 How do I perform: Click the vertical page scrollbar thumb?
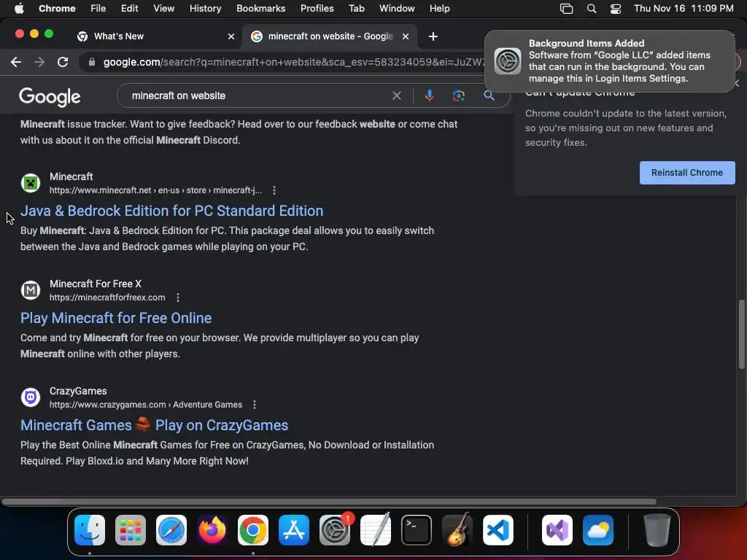coord(741,334)
